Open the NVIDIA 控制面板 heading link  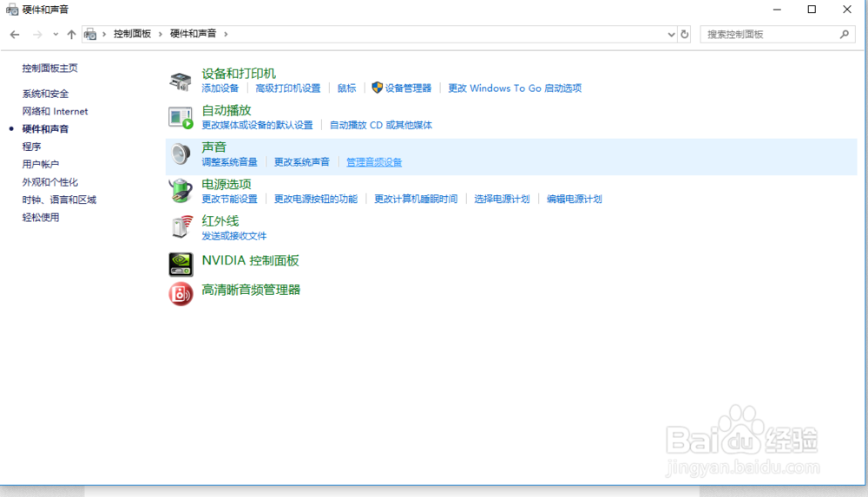(250, 261)
